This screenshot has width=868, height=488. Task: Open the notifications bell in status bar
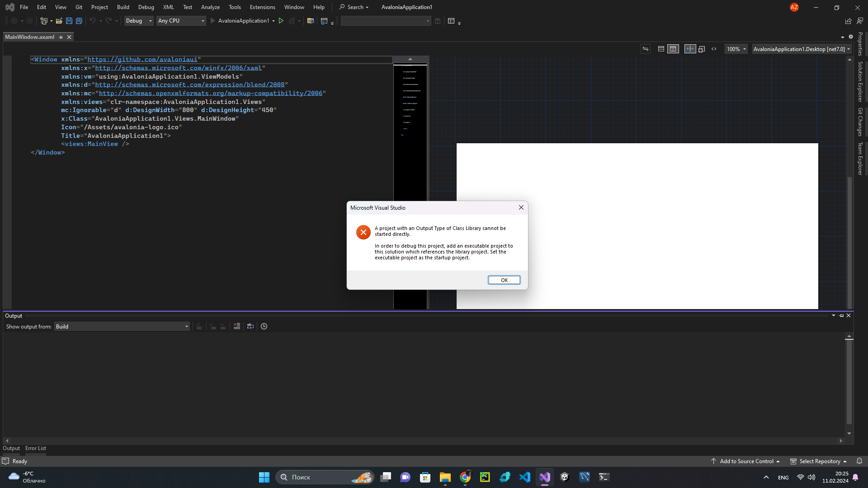[x=859, y=461]
